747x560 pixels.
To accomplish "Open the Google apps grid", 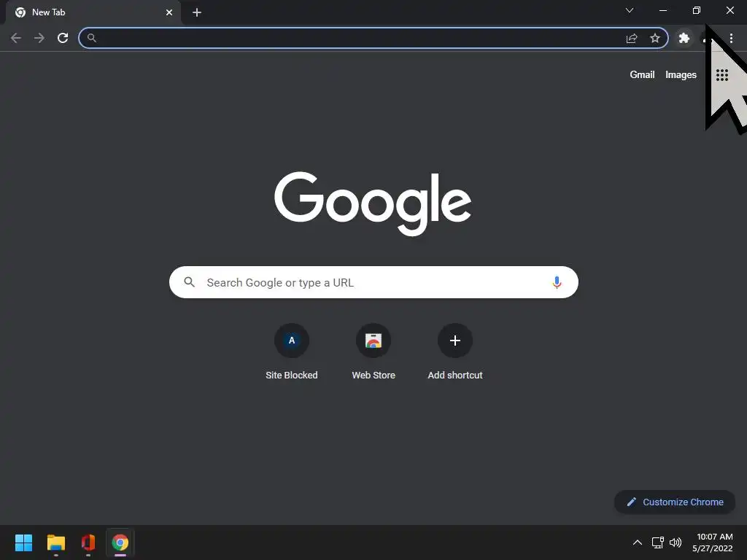I will (721, 75).
